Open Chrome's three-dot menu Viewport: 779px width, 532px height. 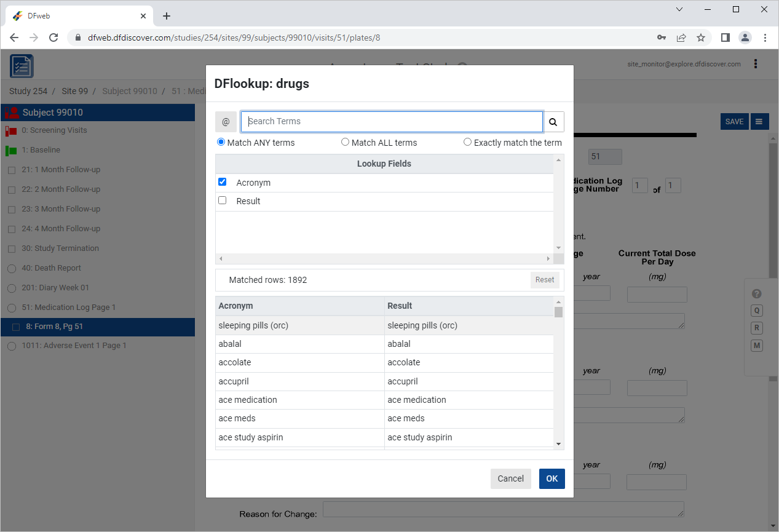(x=765, y=38)
